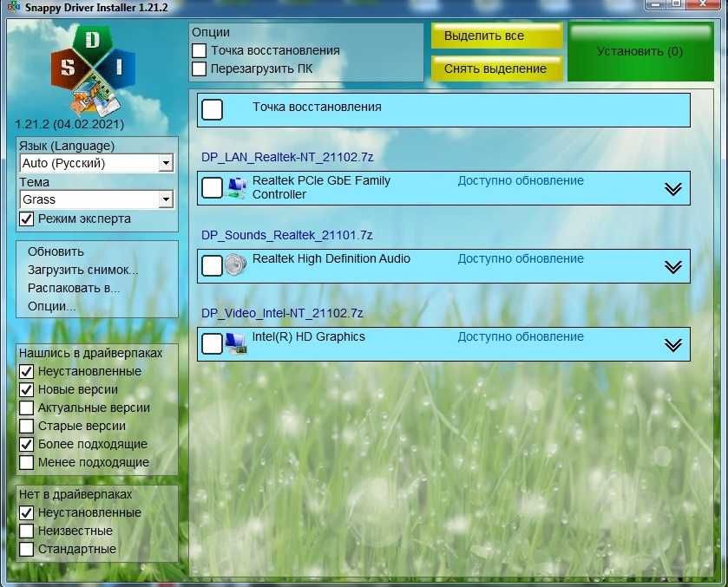Screen dimensions: 728x587
Task: Choose Загрузить снимок... from the side menu
Action: [83, 270]
